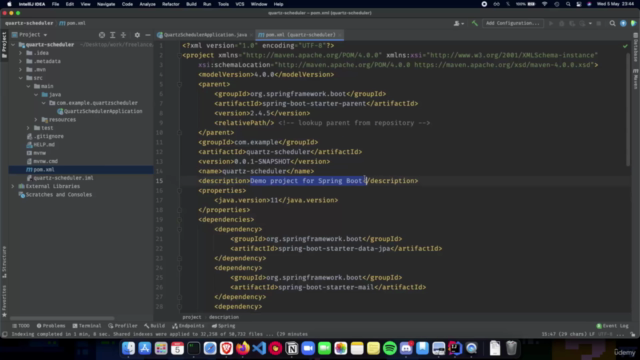Expand External Libraries node
Screen dimensions: 640x360
(x=13, y=186)
